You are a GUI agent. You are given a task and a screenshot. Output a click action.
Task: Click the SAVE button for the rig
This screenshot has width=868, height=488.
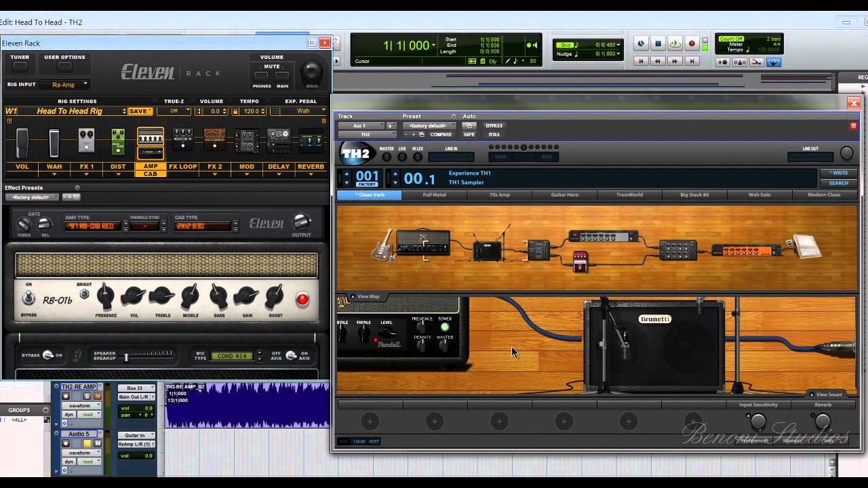click(x=140, y=111)
